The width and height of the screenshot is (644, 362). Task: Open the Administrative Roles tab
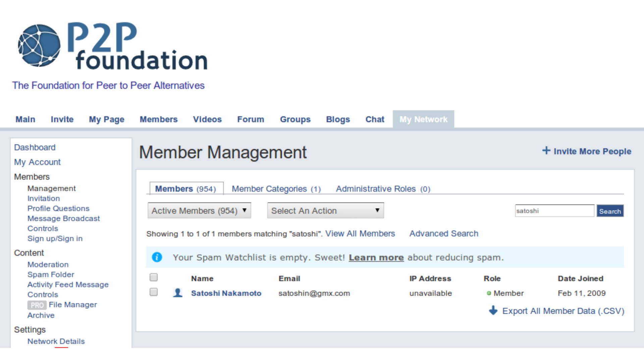[x=383, y=189]
